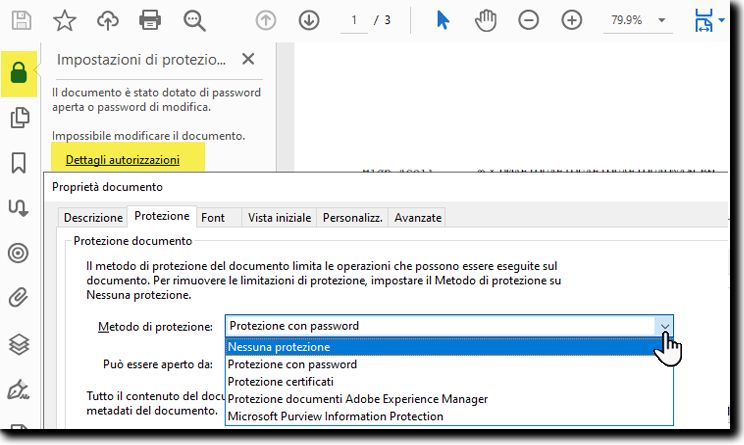Open the Signatures pen panel icon
The height and width of the screenshot is (445, 744).
tap(18, 389)
